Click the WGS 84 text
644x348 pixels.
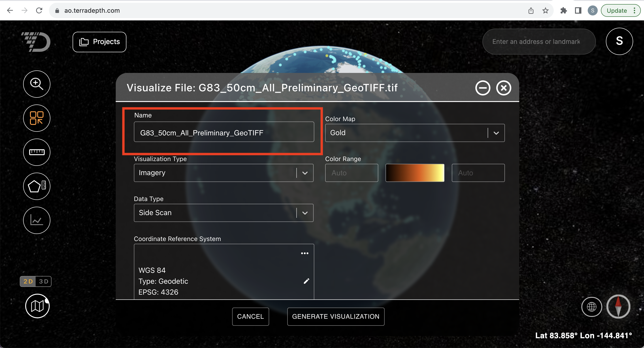point(152,270)
